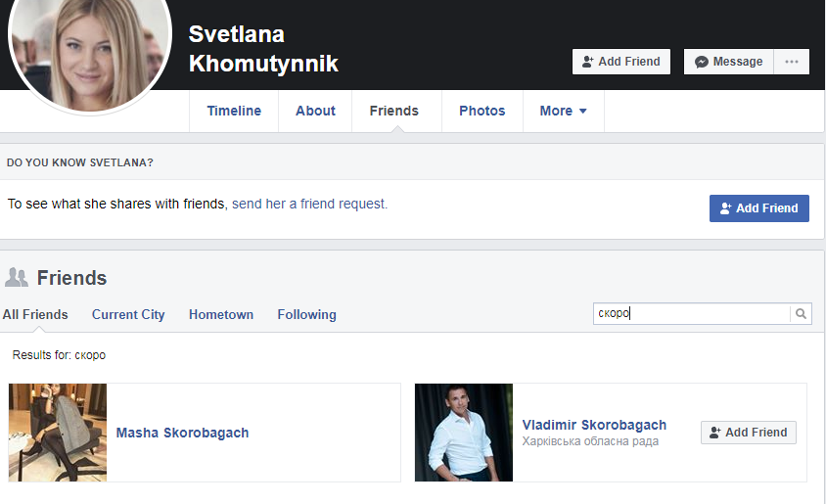This screenshot has width=826, height=504.
Task: Filter friends by Current City
Action: (128, 314)
